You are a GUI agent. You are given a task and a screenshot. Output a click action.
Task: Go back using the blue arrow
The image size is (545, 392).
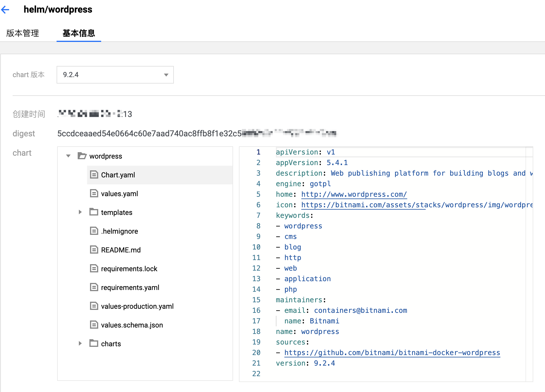5,10
